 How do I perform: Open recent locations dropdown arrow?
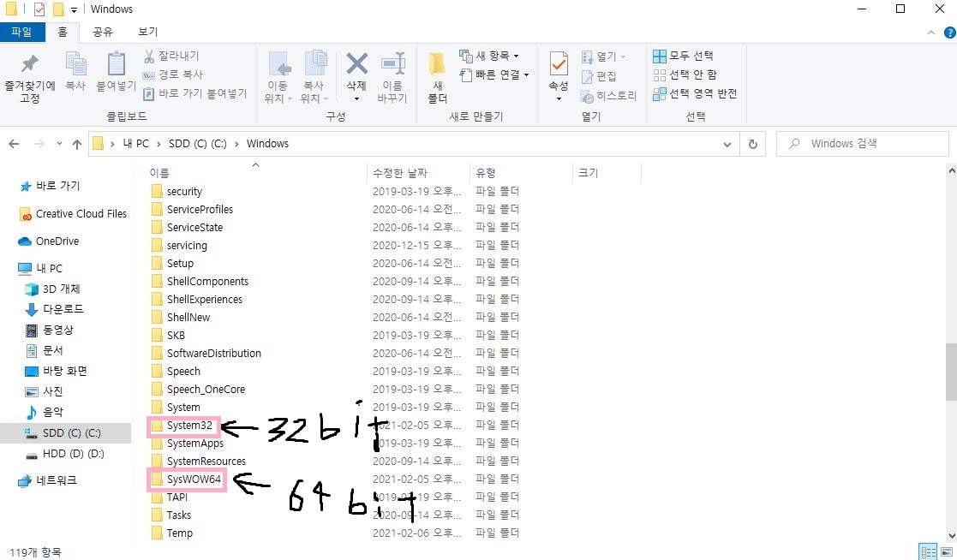(59, 144)
